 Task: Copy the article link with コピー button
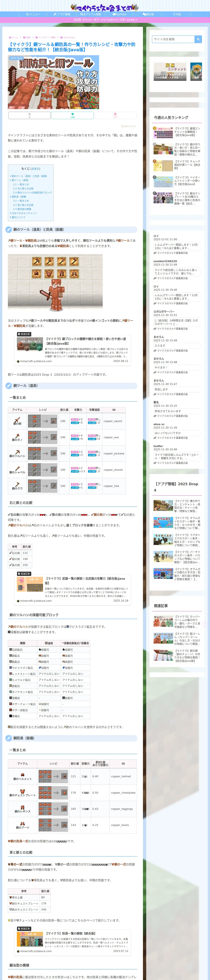pyautogui.click(x=115, y=115)
